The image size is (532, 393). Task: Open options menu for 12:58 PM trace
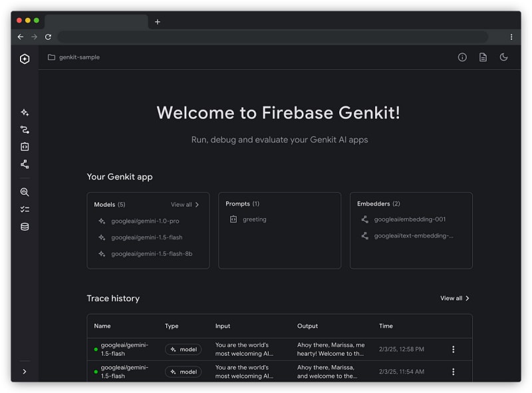coord(454,349)
